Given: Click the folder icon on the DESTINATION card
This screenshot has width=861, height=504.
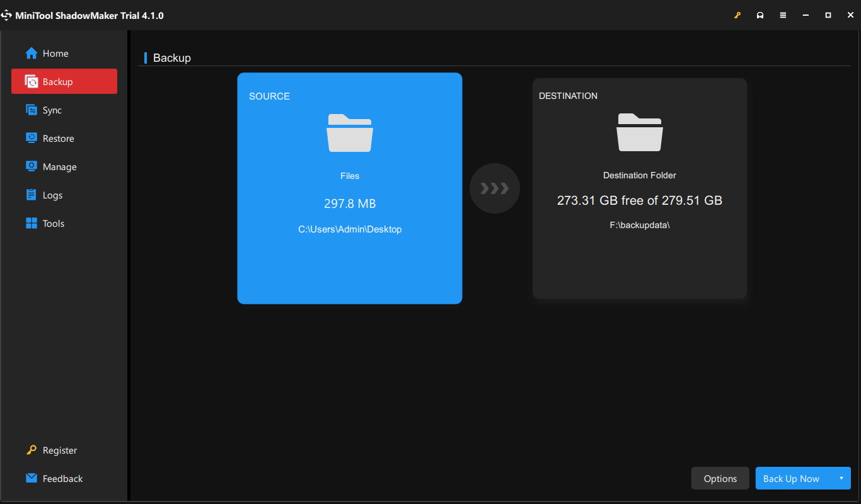Looking at the screenshot, I should click(x=639, y=132).
